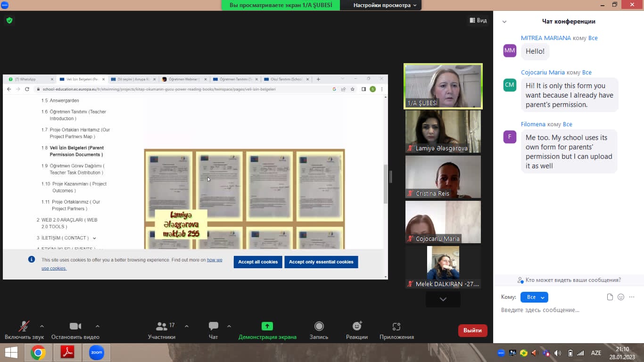
Task: Reload the shared browser page
Action: pos(27,89)
